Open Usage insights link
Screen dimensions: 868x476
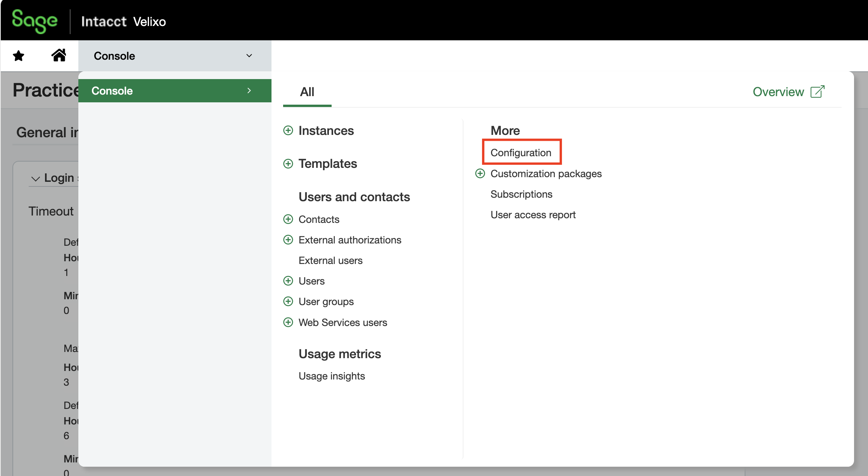pyautogui.click(x=331, y=376)
